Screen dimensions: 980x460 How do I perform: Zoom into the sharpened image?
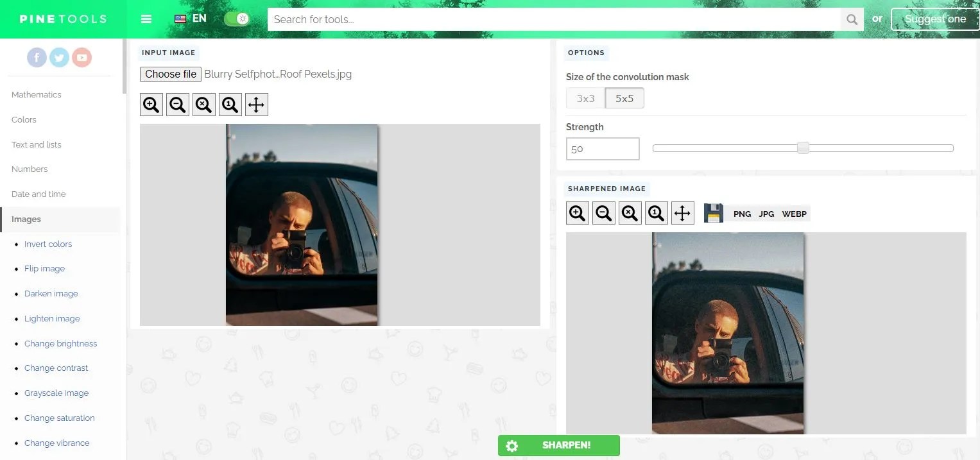576,212
